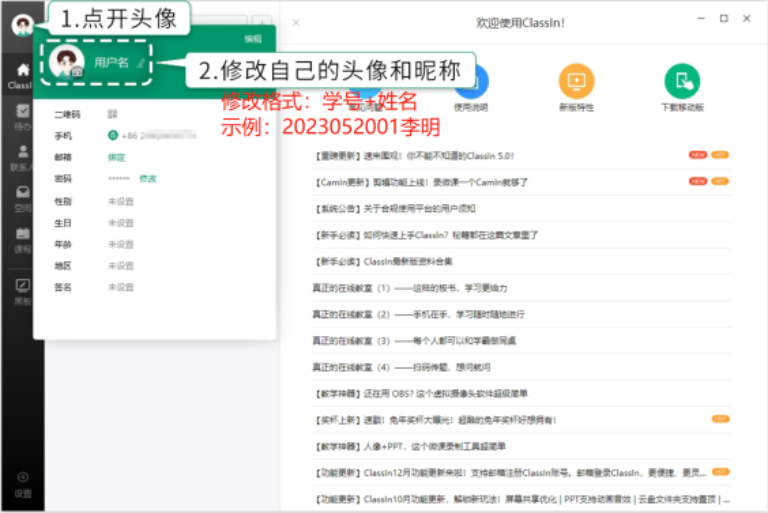Set the 地区 field showing 未设置
The image size is (768, 513).
[x=121, y=266]
